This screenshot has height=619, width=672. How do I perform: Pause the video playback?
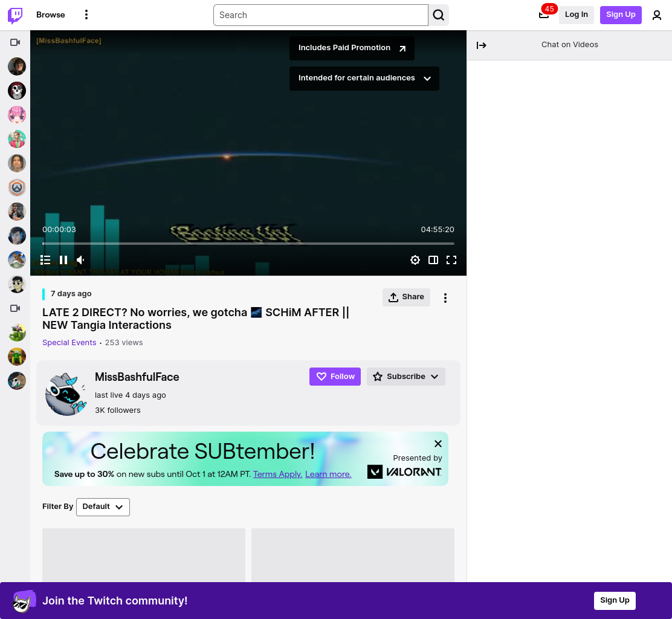tap(63, 260)
